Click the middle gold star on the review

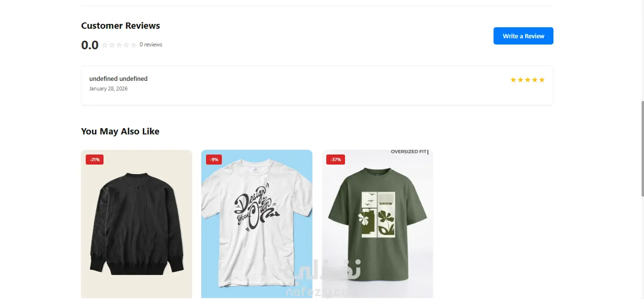point(528,80)
